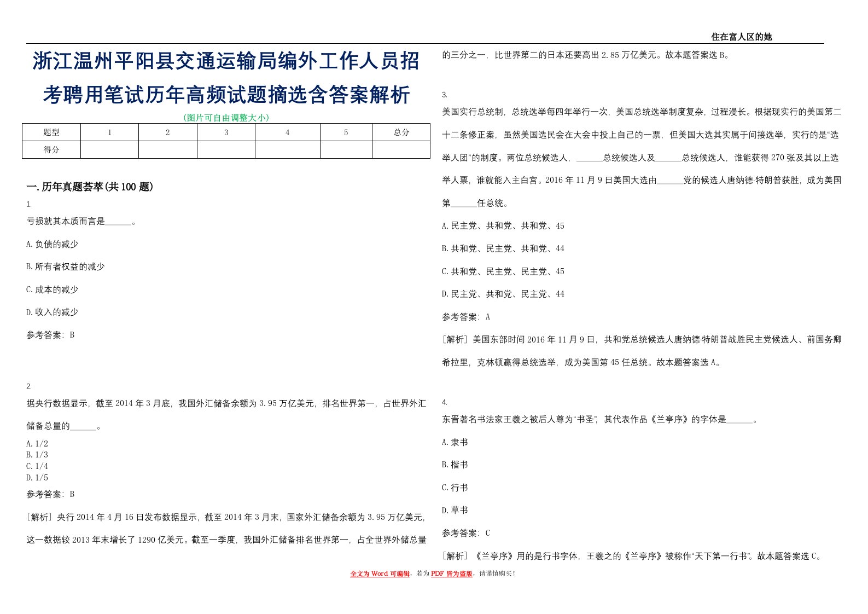Click the empty score cell under '总分'
Screen dimensions: 868x614
tap(401, 150)
